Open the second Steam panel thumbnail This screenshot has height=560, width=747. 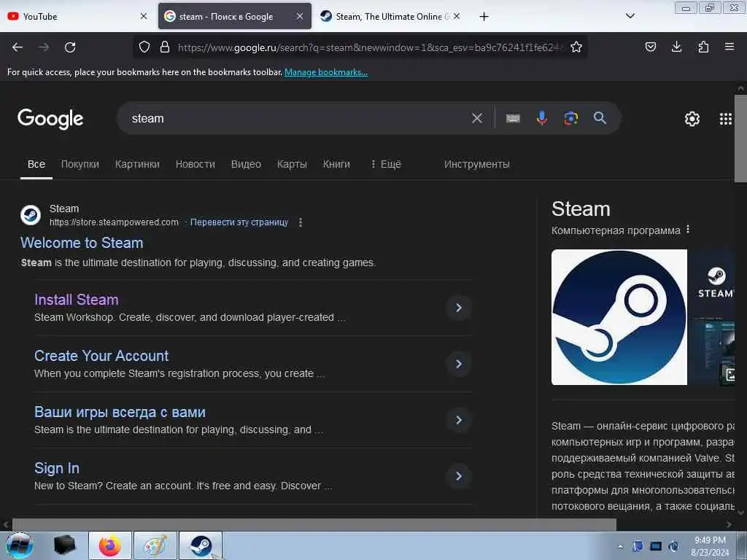711,283
